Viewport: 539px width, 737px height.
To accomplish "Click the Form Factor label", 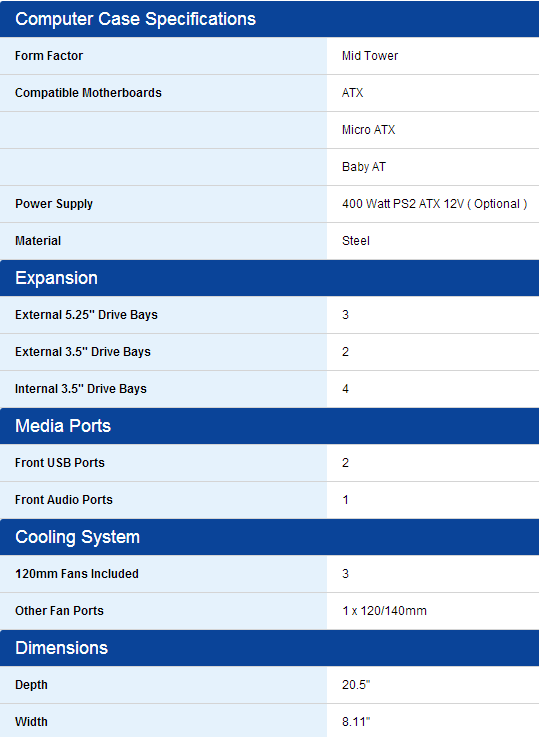I will pyautogui.click(x=49, y=55).
